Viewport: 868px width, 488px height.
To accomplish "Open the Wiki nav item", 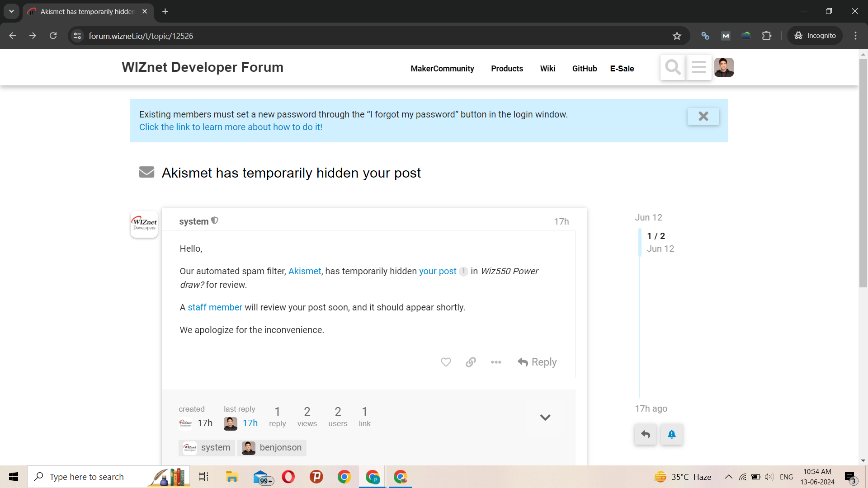I will (x=547, y=69).
